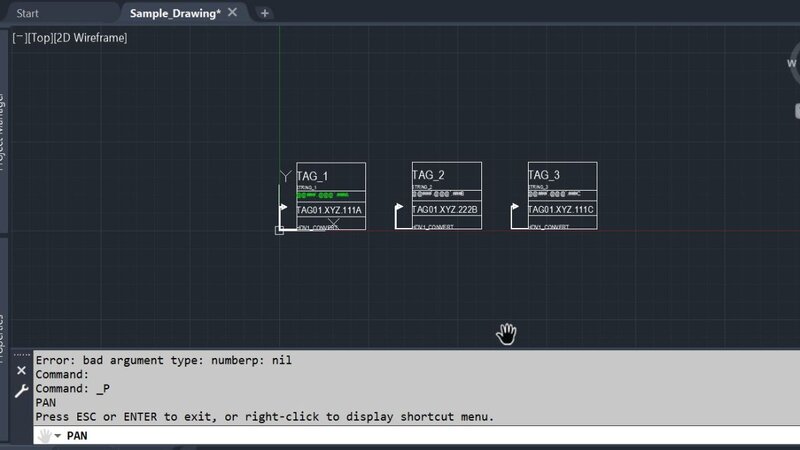The height and width of the screenshot is (450, 800).
Task: Close the Sample_Drawing tab
Action: point(233,13)
